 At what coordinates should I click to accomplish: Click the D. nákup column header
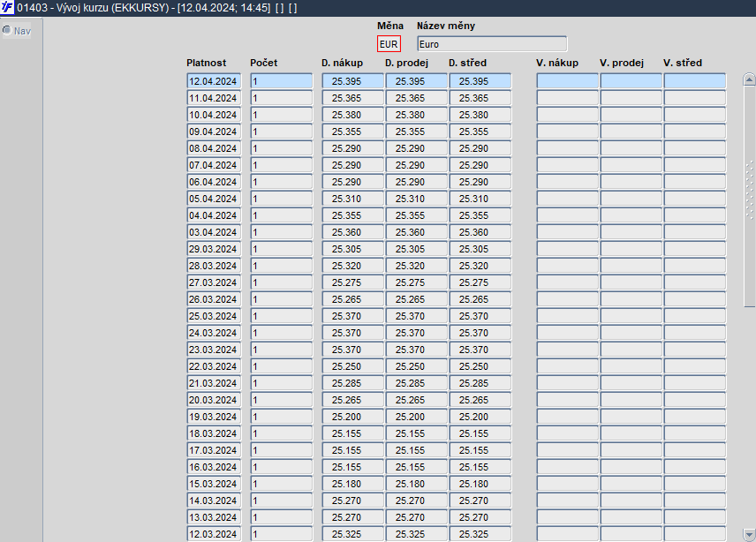(x=343, y=63)
